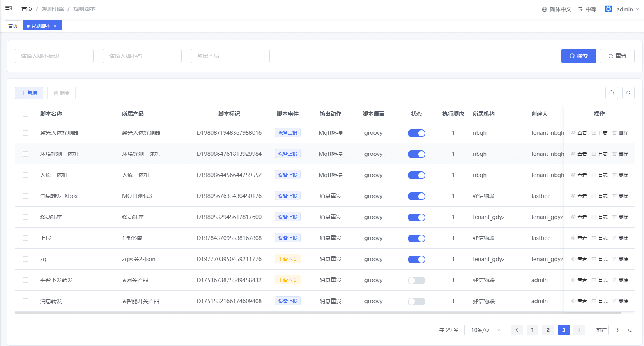Jump to page 1
The image size is (644, 346).
(533, 330)
